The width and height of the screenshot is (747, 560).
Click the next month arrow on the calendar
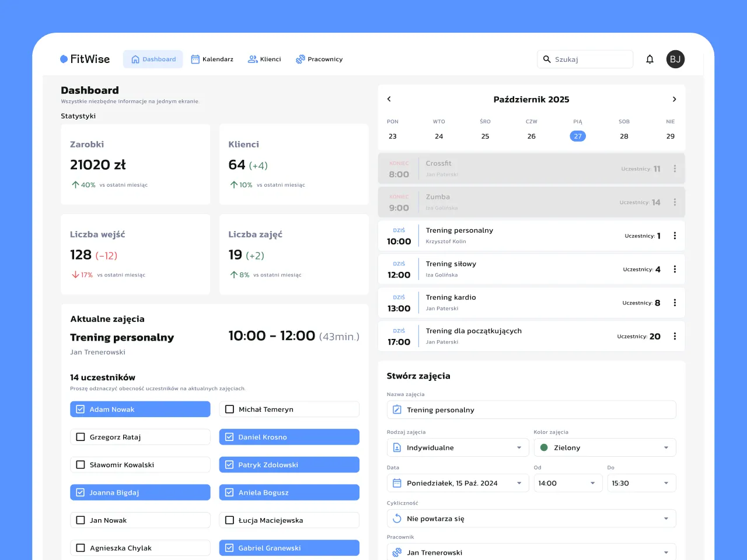[x=674, y=99]
